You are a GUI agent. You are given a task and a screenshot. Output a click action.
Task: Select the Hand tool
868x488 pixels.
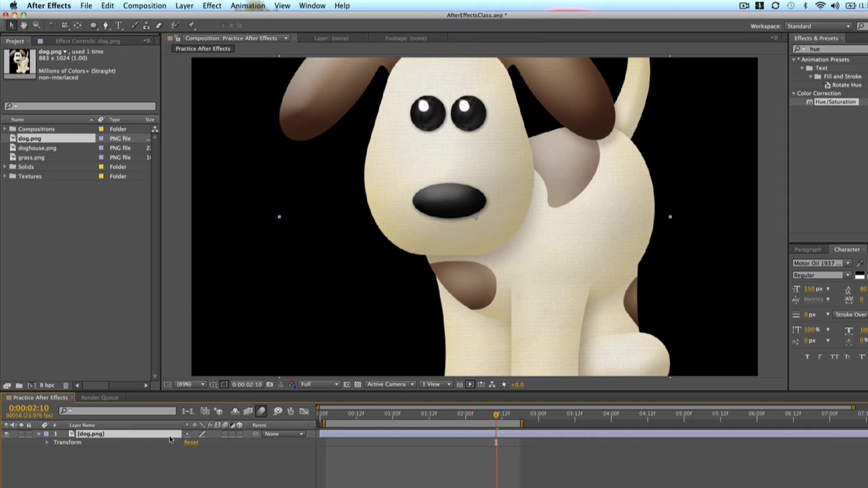24,26
